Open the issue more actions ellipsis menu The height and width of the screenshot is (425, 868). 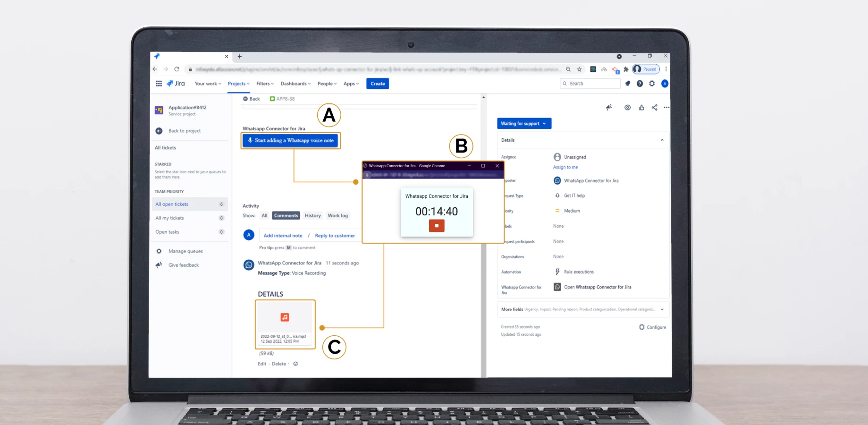666,108
